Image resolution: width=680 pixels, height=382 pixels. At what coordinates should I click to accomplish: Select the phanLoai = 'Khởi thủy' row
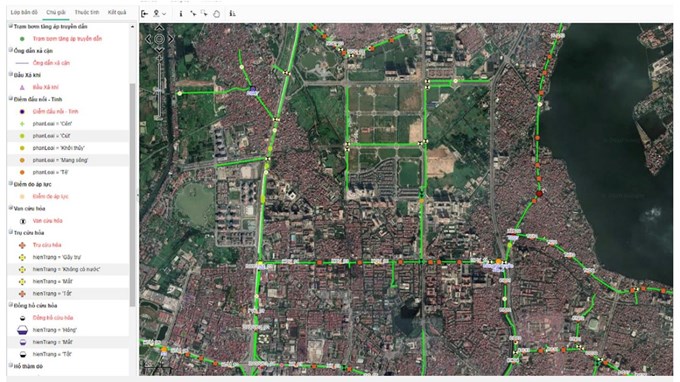coord(68,148)
